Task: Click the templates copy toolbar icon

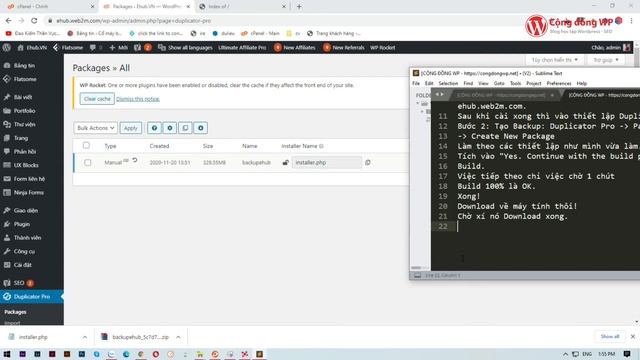Action: pos(185,128)
